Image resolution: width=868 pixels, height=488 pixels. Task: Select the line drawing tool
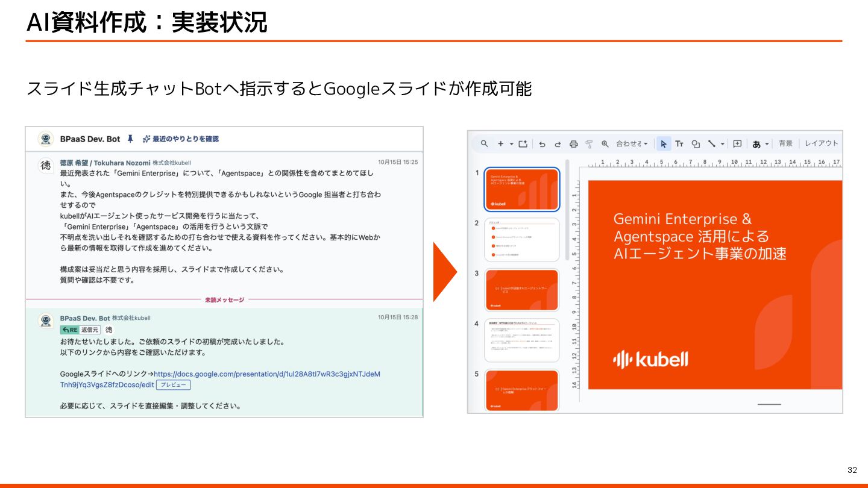711,143
